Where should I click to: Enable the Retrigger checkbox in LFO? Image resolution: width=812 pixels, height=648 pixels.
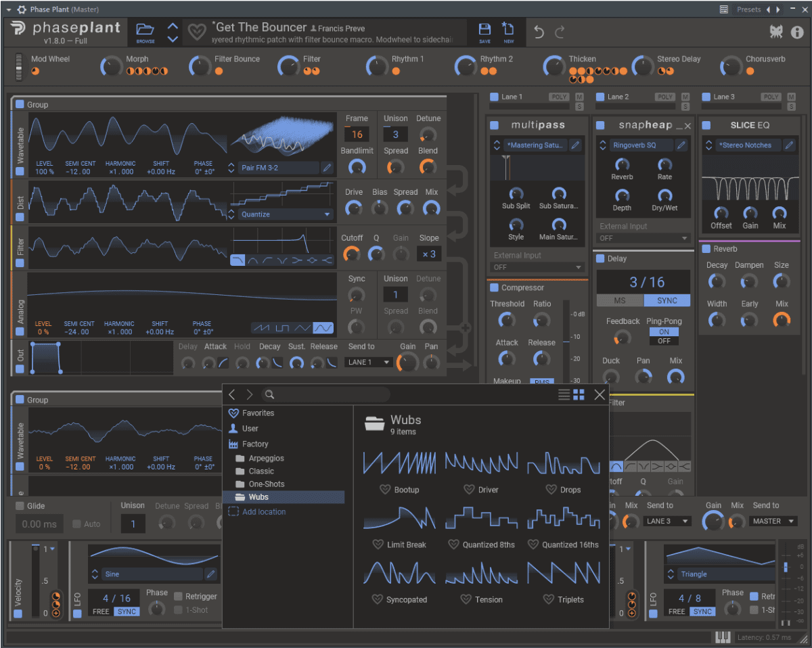click(x=179, y=596)
